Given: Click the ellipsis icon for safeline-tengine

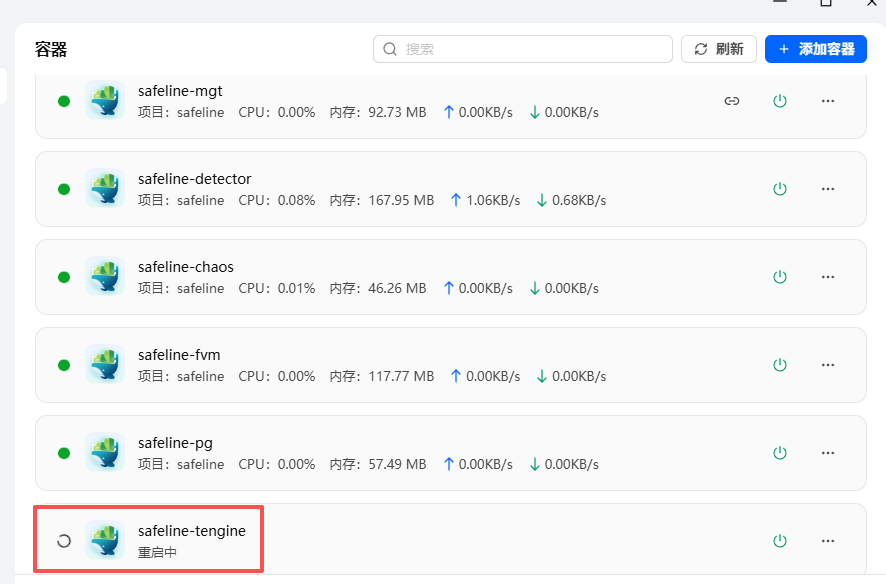Looking at the screenshot, I should 828,541.
